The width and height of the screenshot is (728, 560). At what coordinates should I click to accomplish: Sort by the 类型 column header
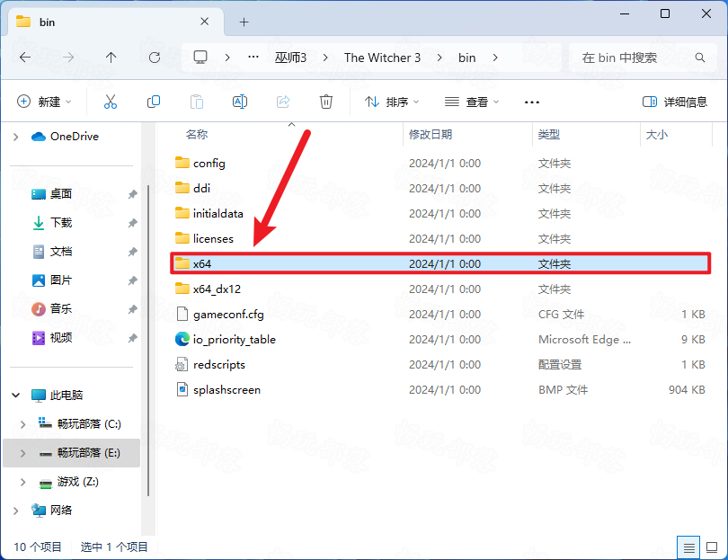[549, 135]
